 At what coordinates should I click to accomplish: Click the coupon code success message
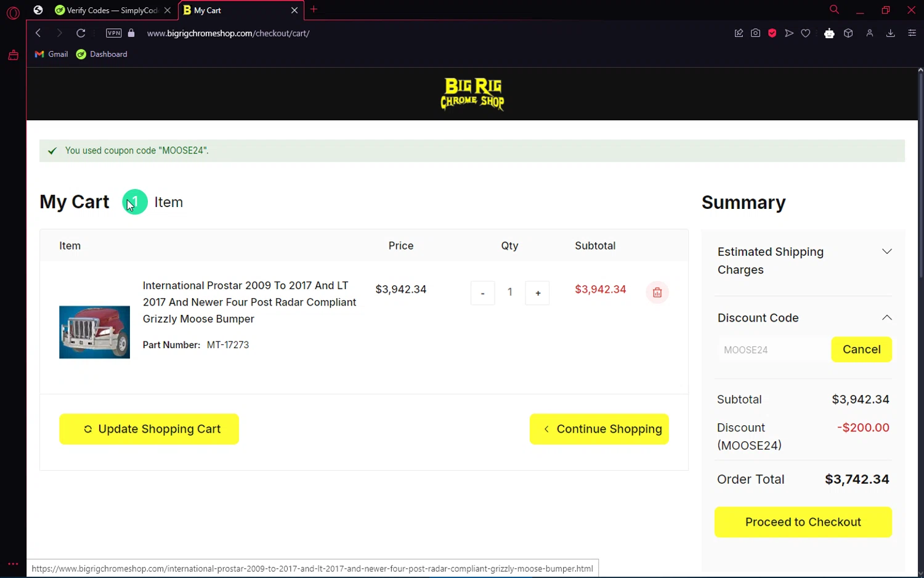click(472, 150)
